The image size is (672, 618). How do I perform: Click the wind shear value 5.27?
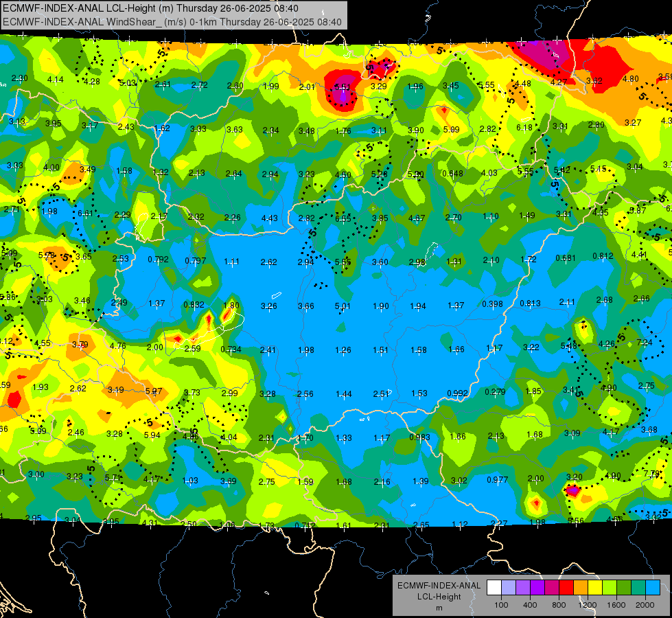(x=154, y=391)
